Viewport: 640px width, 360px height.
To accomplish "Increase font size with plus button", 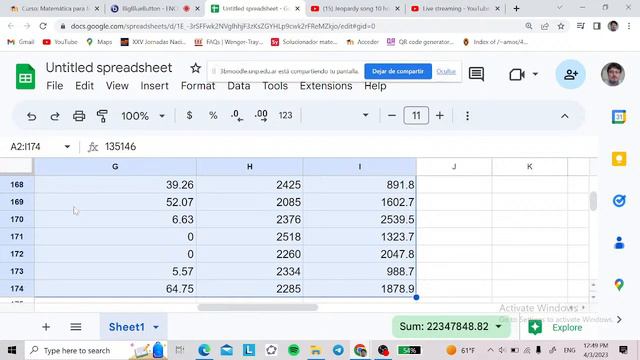I will [440, 116].
